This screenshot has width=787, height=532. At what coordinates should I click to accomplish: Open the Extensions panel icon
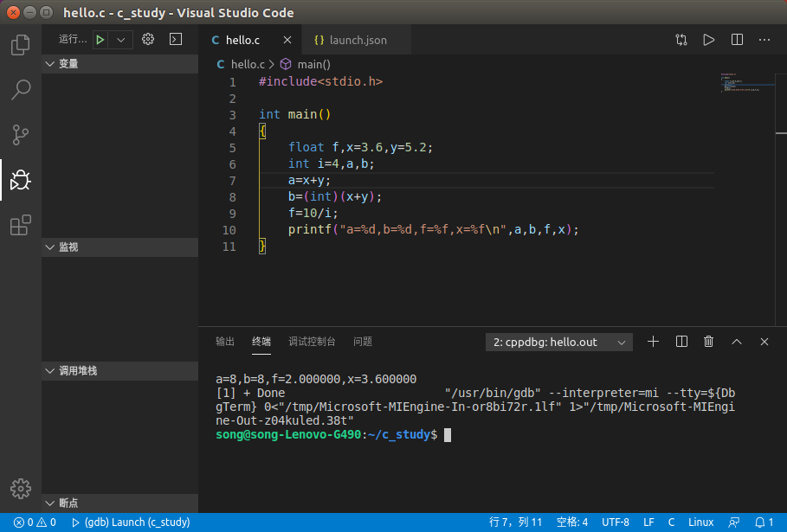[20, 225]
